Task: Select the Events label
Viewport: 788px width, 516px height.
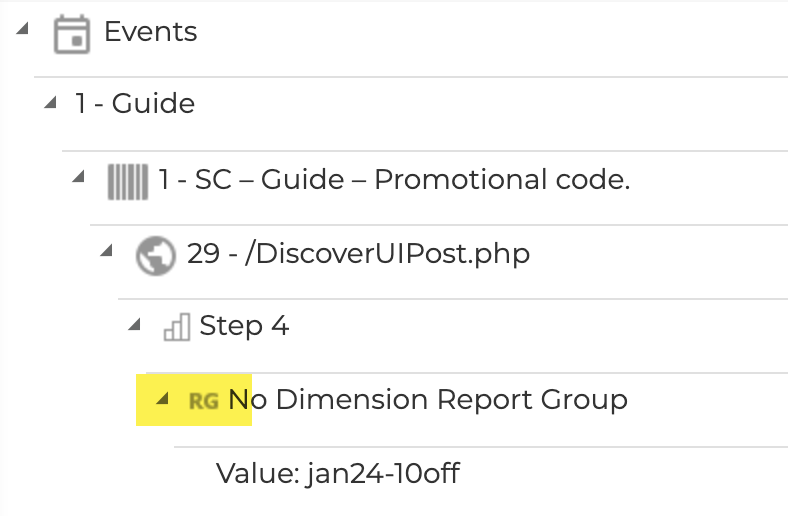Action: [151, 32]
